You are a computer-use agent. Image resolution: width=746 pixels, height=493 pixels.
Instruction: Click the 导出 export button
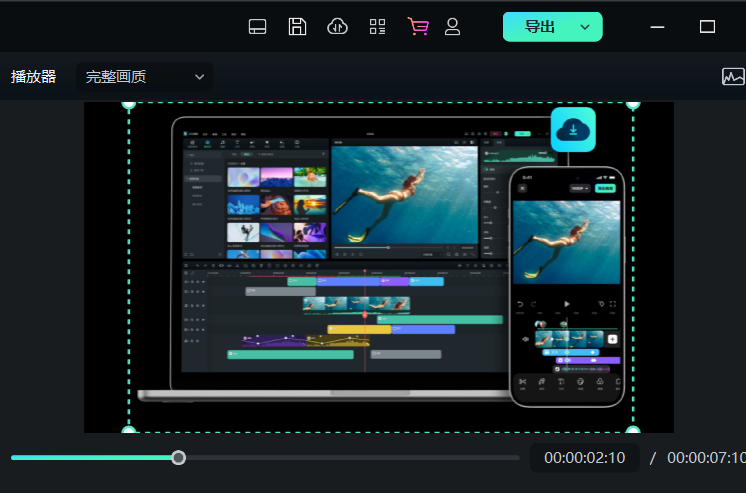coord(540,27)
